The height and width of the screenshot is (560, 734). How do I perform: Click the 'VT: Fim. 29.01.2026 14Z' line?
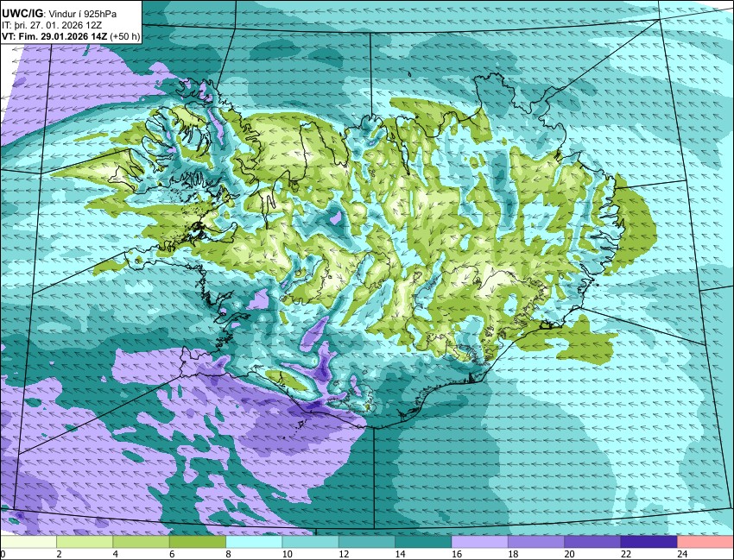[x=54, y=36]
